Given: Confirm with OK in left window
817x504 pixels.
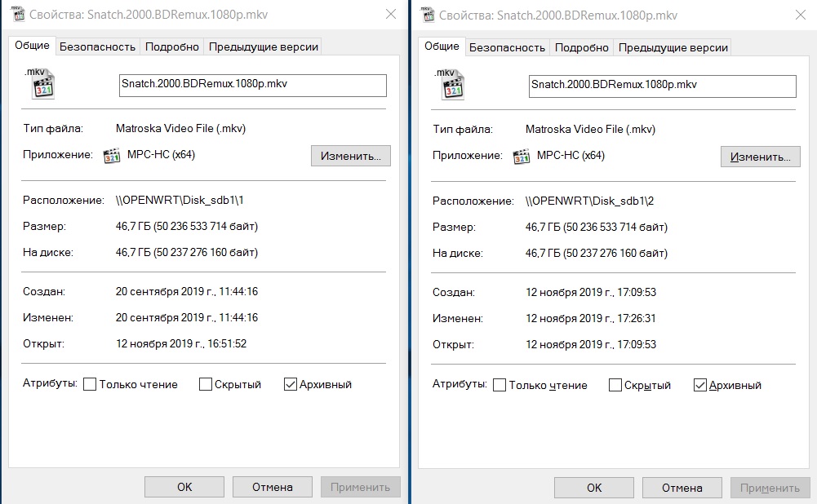Looking at the screenshot, I should pos(184,487).
